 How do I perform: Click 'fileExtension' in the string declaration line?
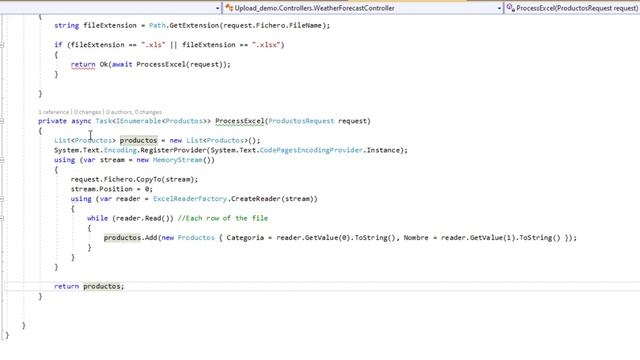tap(110, 25)
